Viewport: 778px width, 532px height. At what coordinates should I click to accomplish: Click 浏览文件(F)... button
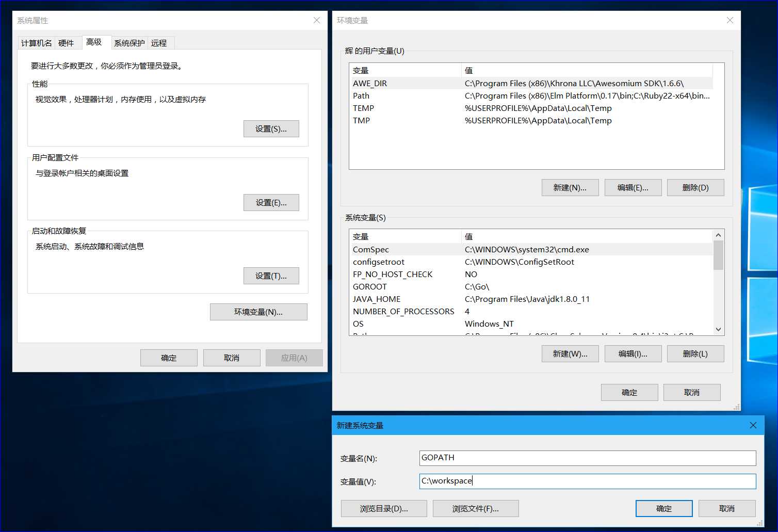point(476,509)
